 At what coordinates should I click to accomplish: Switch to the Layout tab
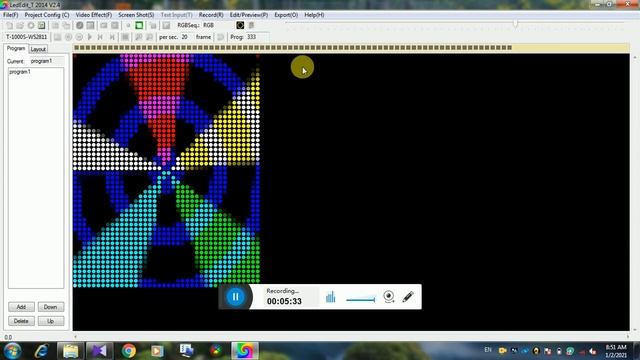click(38, 49)
